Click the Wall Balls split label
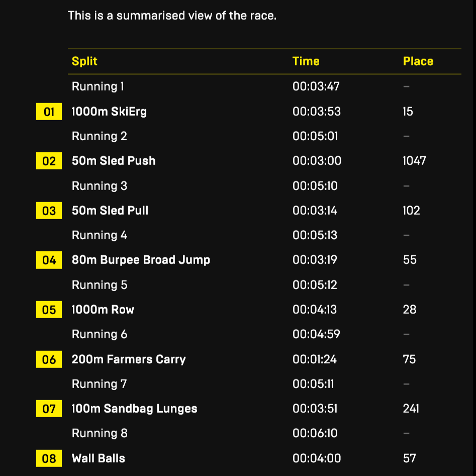 click(99, 458)
